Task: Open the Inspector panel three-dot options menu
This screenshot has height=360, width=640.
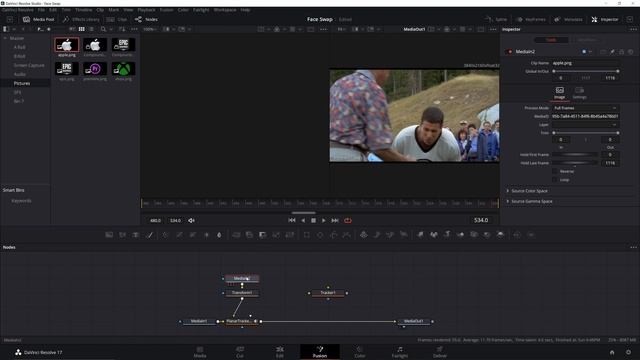Action: pyautogui.click(x=633, y=29)
